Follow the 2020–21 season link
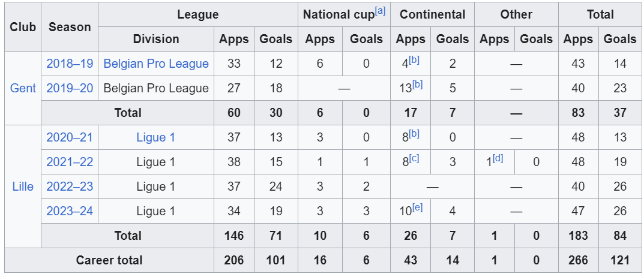Screen dimensions: 644x274 pyautogui.click(x=70, y=137)
